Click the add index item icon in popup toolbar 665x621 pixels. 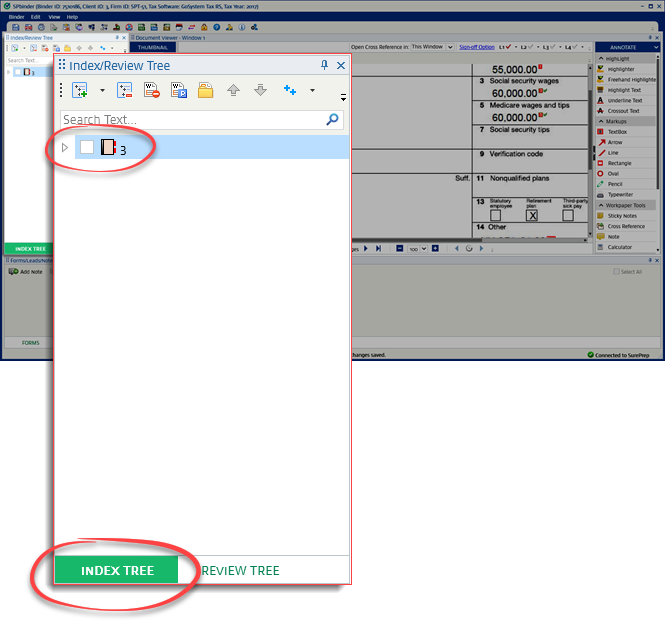click(79, 90)
